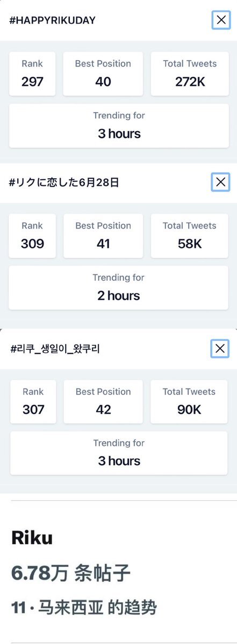
Task: Click the 6.78万 条帖子 post count
Action: pyautogui.click(x=71, y=573)
